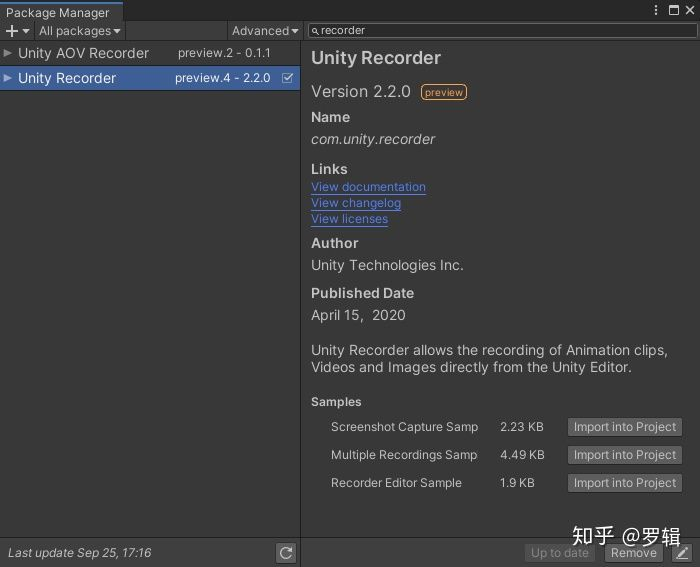The image size is (700, 567).
Task: Click the Version 2.2.0 text
Action: pos(361,92)
